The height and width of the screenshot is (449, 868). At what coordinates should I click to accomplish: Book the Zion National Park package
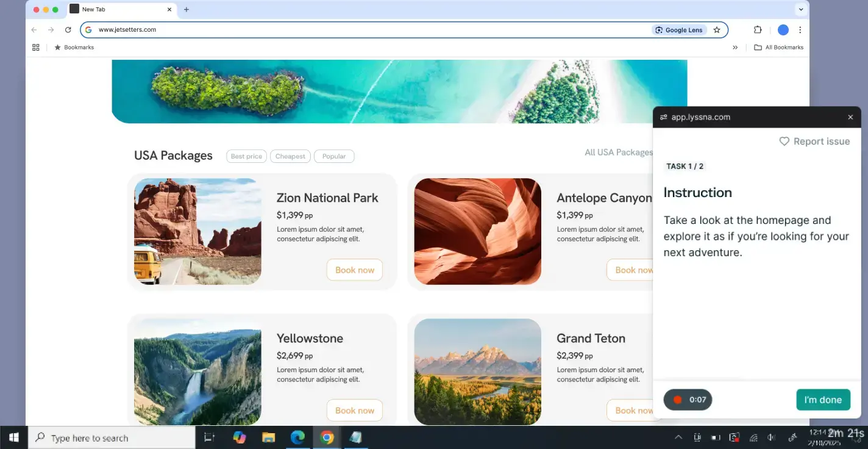pyautogui.click(x=354, y=270)
